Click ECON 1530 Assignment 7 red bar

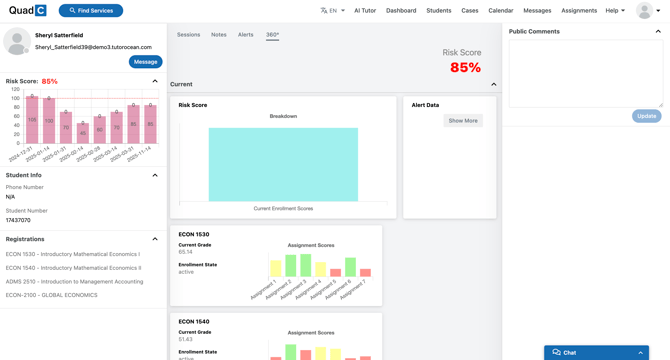click(x=365, y=273)
